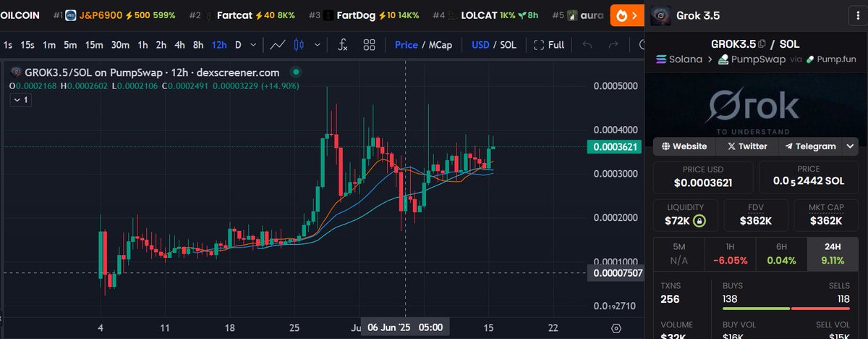Click the FDV value $362K
The width and height of the screenshot is (868, 339).
pos(756,221)
